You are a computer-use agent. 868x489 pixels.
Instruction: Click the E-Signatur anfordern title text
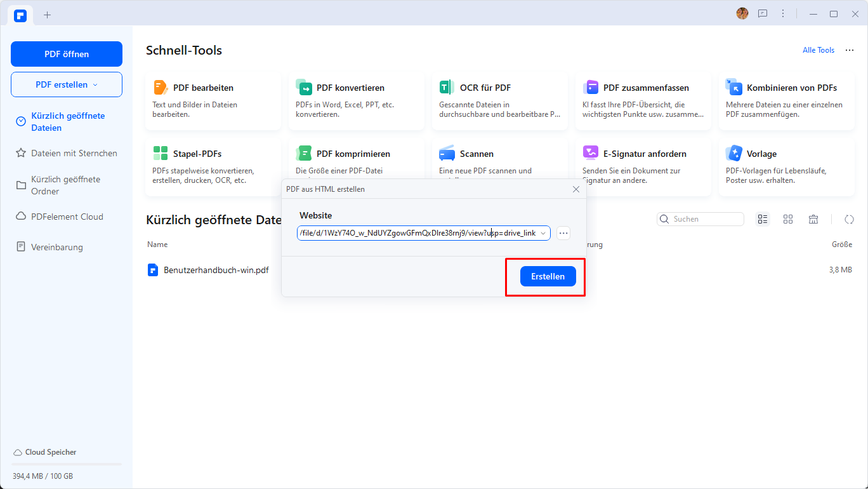(x=645, y=154)
